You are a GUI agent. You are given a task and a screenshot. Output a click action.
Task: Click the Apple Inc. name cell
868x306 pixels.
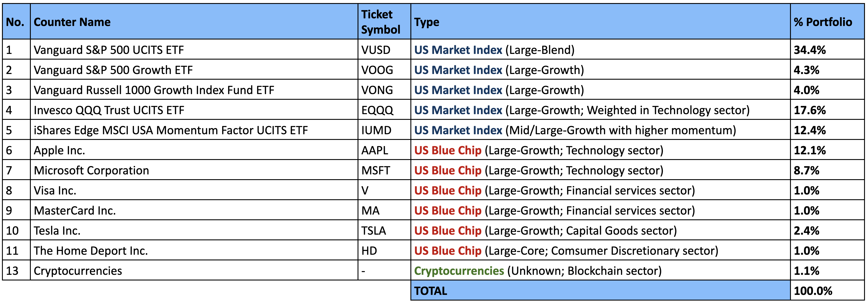(x=59, y=150)
